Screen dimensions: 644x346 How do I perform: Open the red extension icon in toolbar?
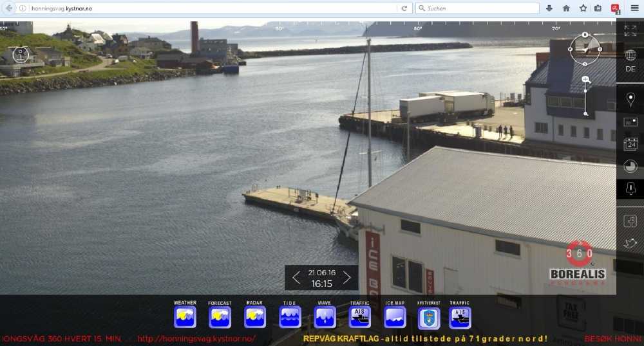coord(615,8)
